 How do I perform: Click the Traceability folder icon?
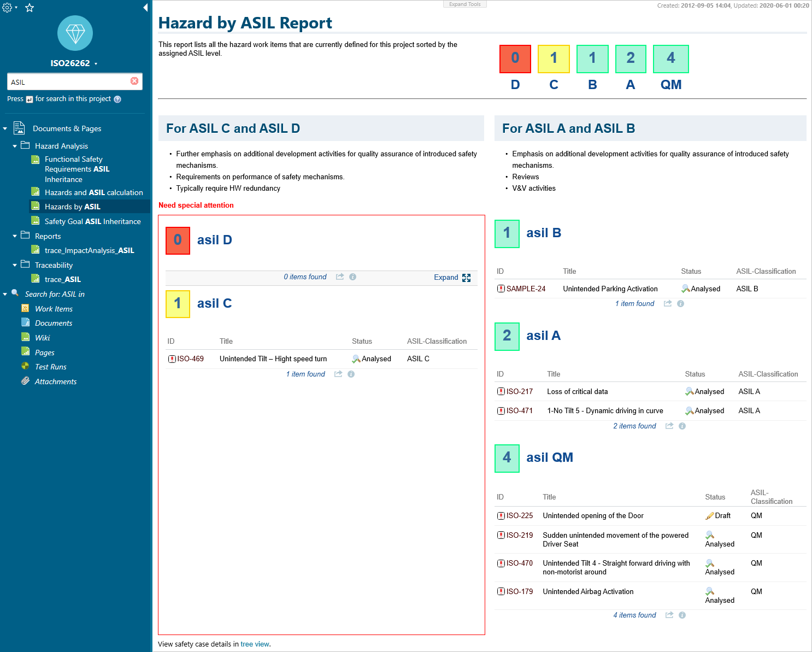(25, 265)
